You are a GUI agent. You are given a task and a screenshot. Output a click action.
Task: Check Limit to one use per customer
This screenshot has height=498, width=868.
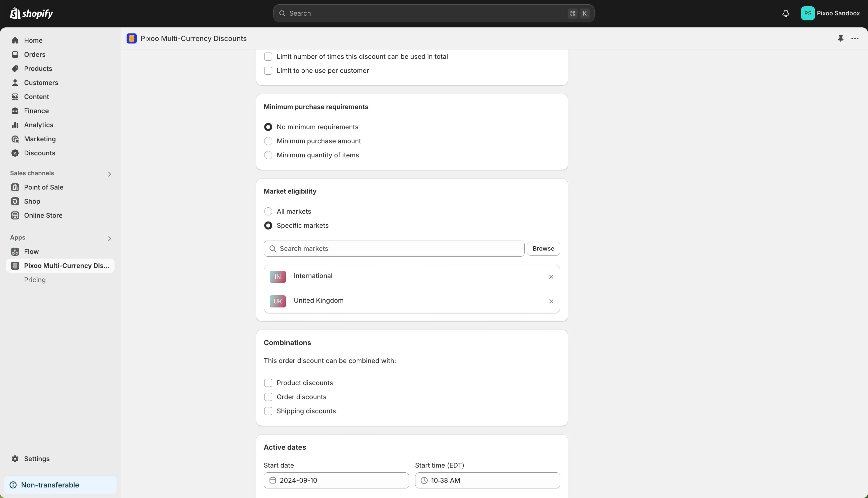[268, 70]
